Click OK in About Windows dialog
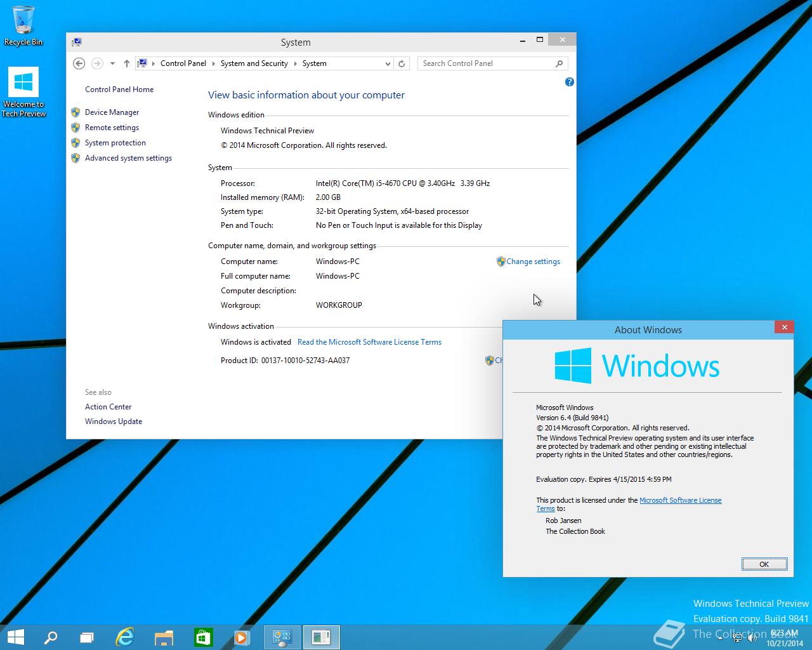The height and width of the screenshot is (650, 812). [764, 564]
